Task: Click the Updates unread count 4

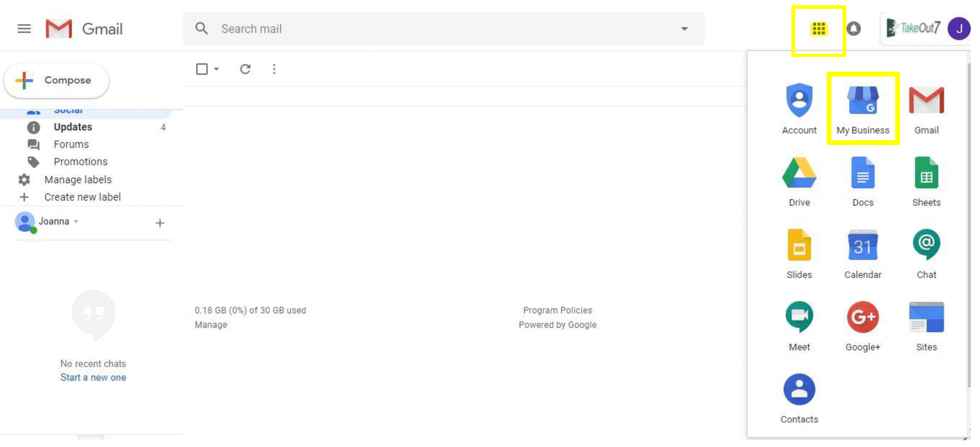Action: tap(163, 127)
